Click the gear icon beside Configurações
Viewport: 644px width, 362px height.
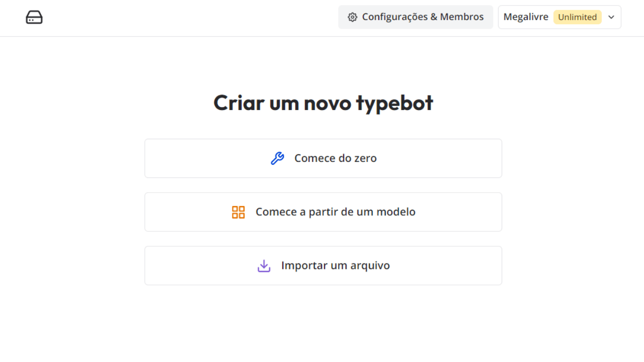pyautogui.click(x=353, y=17)
